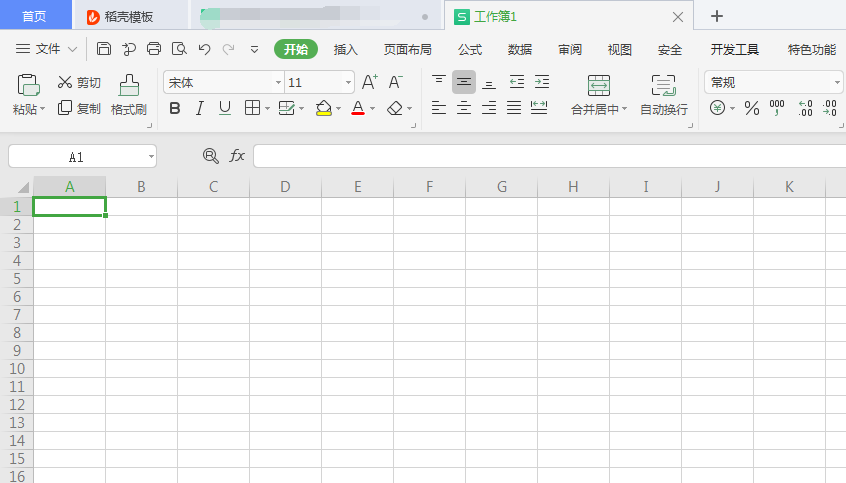846x483 pixels.
Task: Apply red font color icon
Action: click(358, 108)
